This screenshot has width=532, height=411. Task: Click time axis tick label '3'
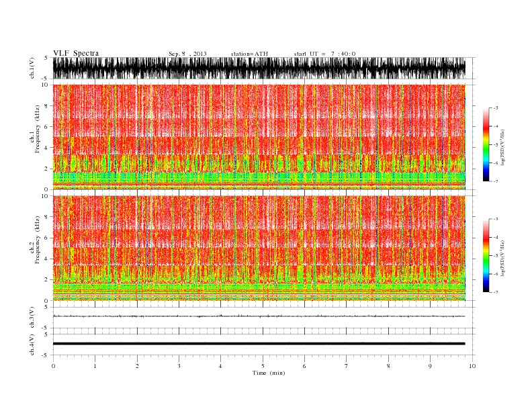[179, 366]
